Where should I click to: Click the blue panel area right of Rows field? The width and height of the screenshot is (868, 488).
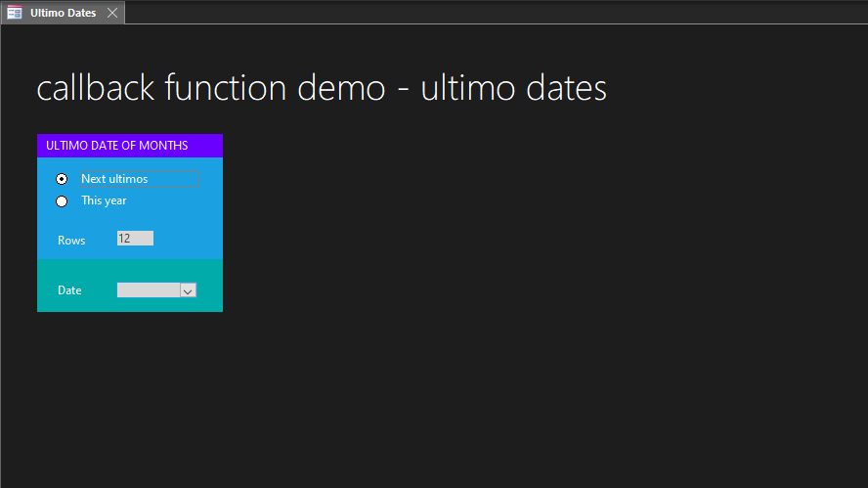(x=189, y=239)
